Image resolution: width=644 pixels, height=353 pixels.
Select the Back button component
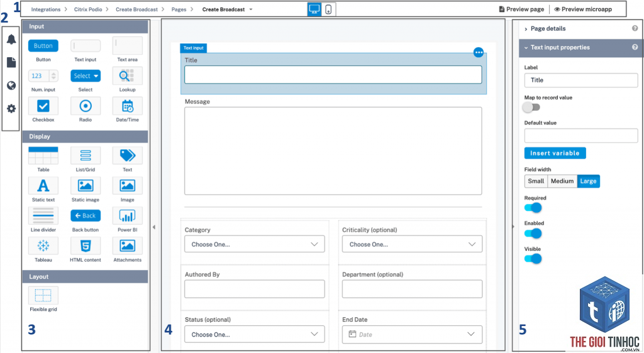tap(86, 216)
